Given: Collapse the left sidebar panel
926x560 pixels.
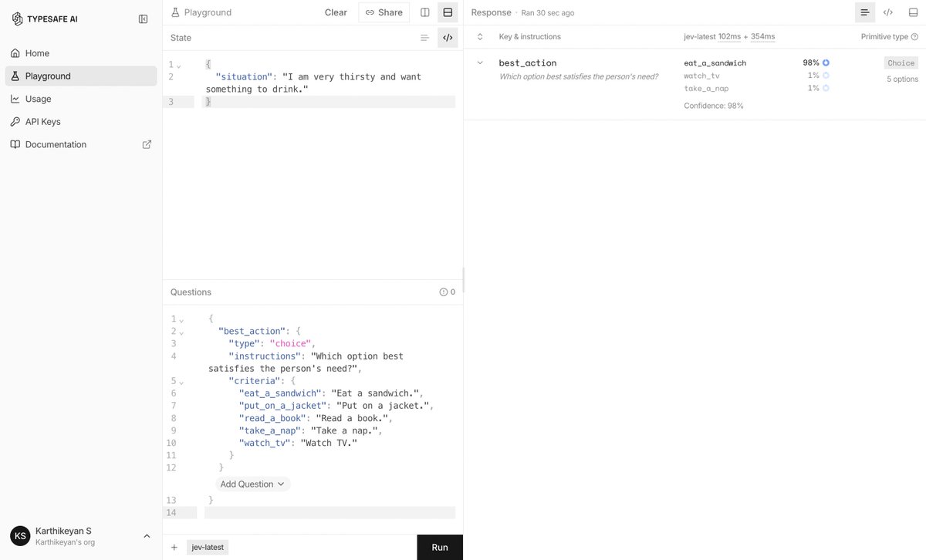Looking at the screenshot, I should click(143, 19).
